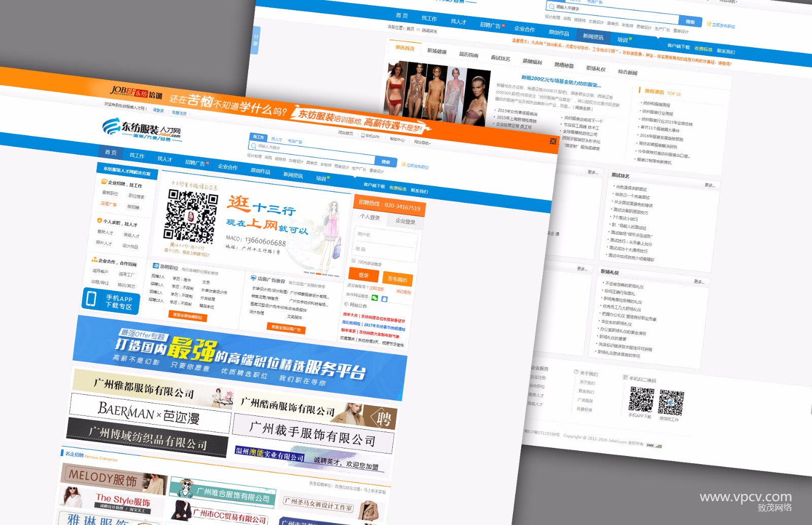Click the WeChat login icon
The image size is (812, 525).
click(x=375, y=298)
